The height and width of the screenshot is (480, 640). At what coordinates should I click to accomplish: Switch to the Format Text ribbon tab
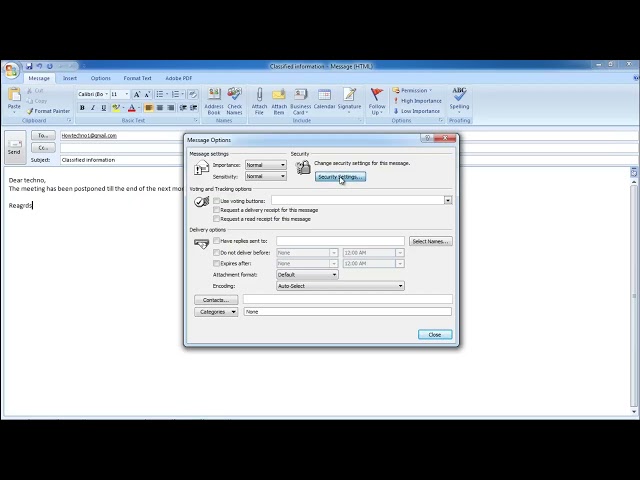pos(138,78)
